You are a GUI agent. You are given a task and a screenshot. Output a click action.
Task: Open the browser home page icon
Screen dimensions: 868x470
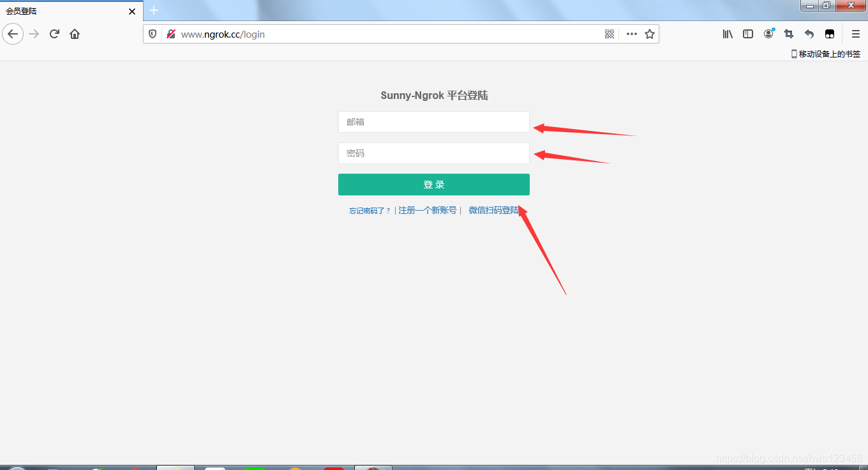click(75, 34)
